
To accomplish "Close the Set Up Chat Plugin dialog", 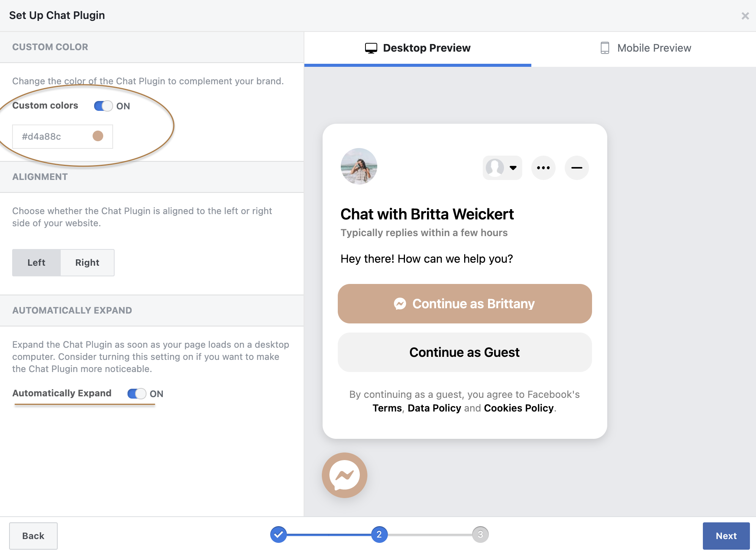I will click(745, 16).
